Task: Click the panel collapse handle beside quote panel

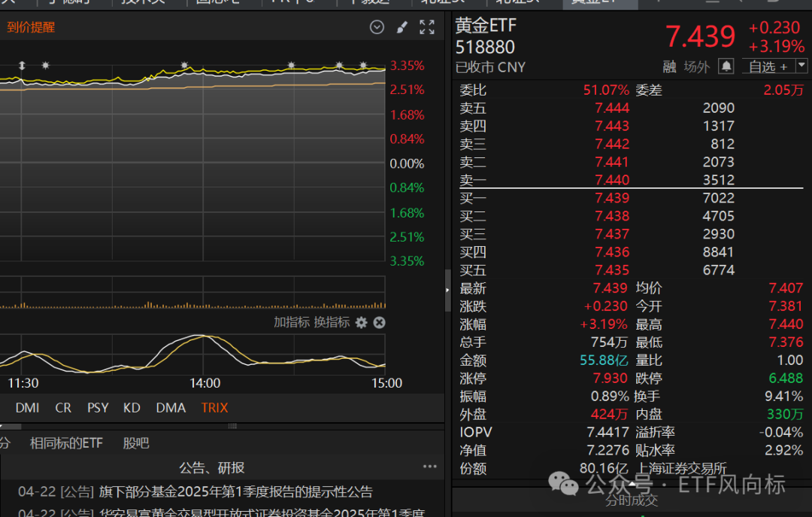Action: 448,288
